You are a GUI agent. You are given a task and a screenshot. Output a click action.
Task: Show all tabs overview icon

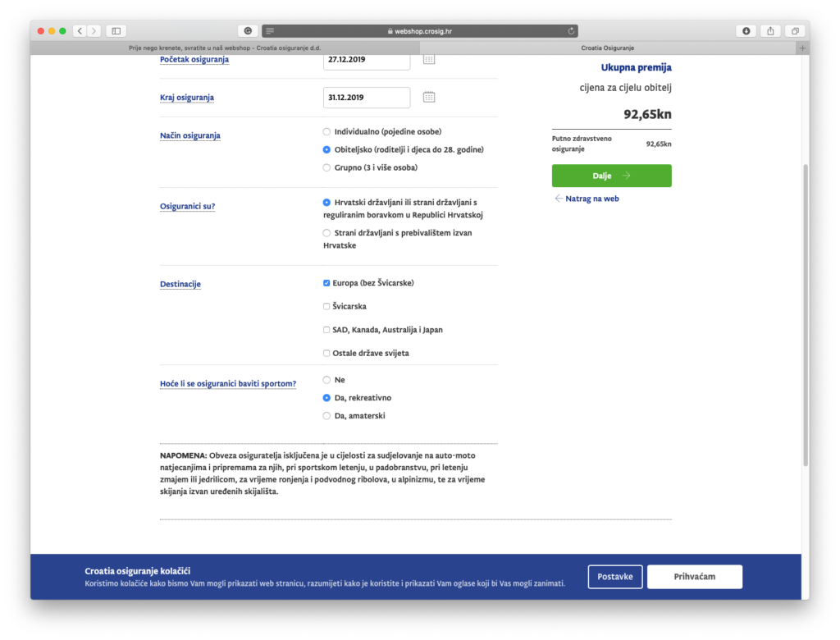coord(795,31)
